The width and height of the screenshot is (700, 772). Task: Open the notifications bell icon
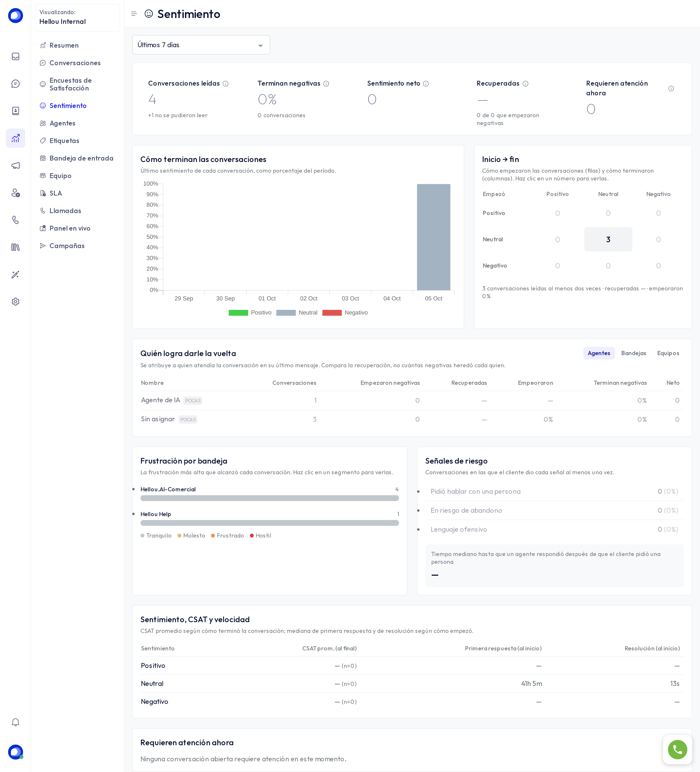pos(15,722)
